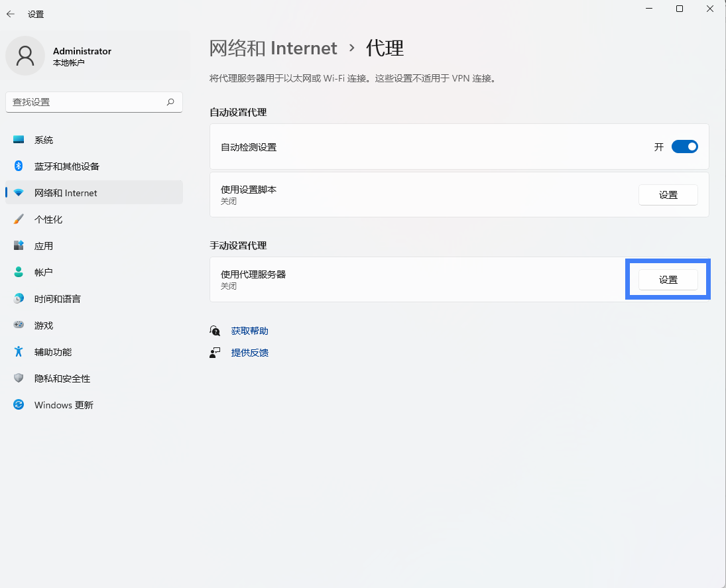Screen dimensions: 726x588
Task: Click the 应用 apps icon
Action: (x=19, y=245)
